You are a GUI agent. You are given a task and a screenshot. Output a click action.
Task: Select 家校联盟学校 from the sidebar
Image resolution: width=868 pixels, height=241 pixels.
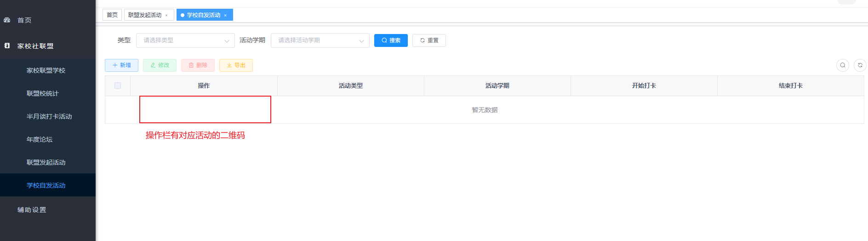[46, 70]
